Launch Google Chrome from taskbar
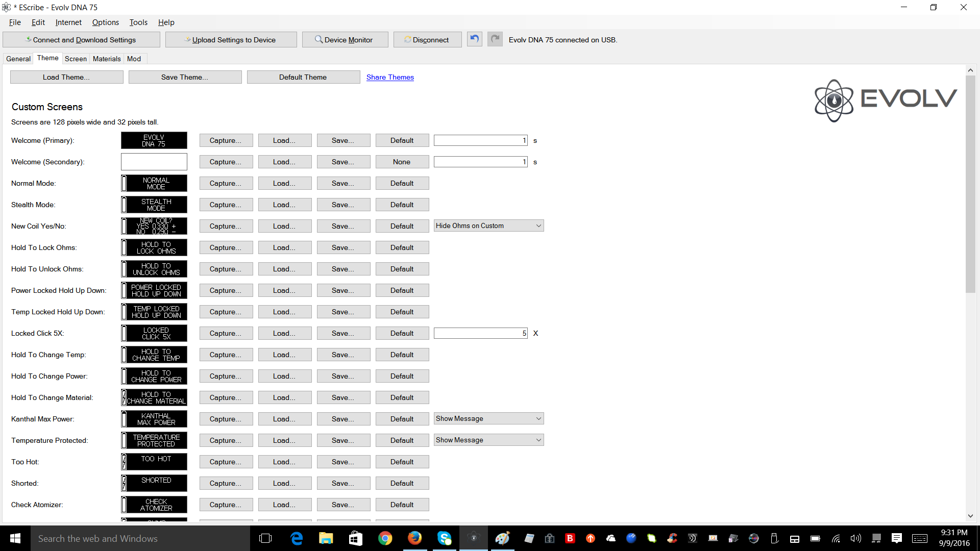Viewport: 980px width, 551px height. (x=385, y=538)
